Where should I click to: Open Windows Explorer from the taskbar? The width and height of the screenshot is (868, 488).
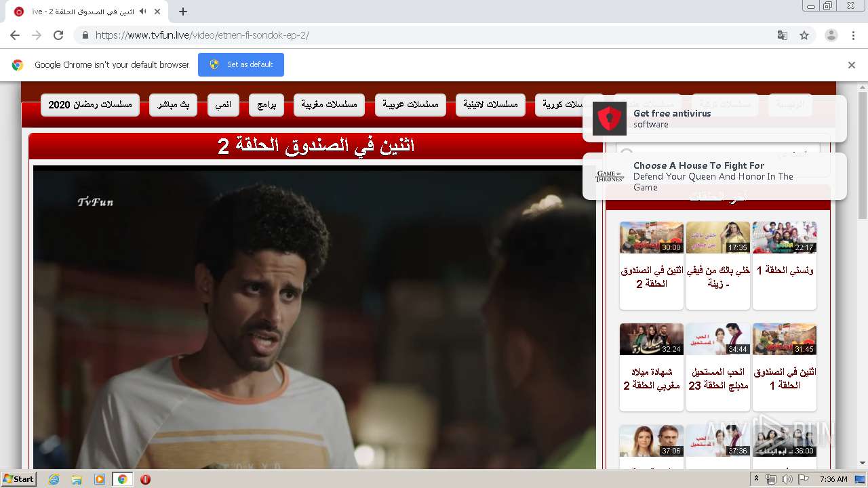pyautogui.click(x=77, y=479)
